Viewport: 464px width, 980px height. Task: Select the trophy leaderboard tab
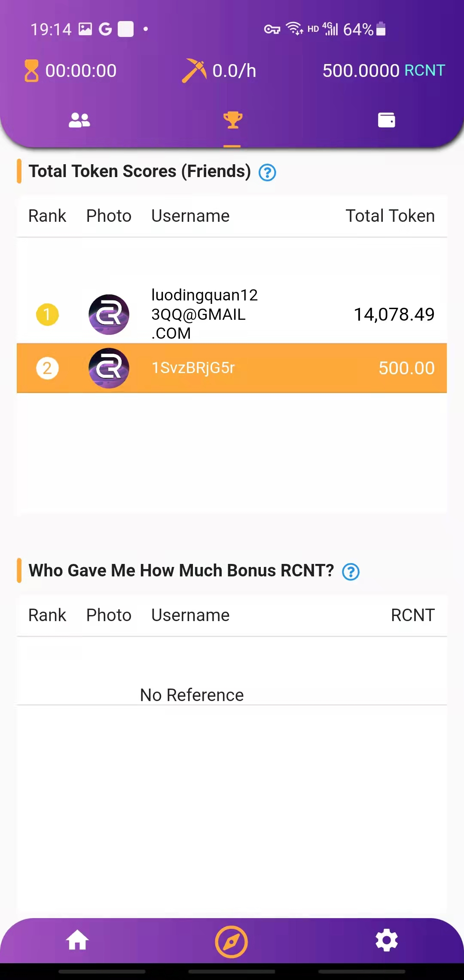tap(232, 120)
